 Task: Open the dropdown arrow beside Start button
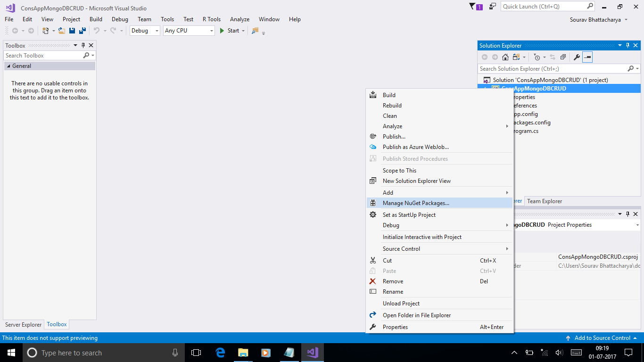coord(243,31)
